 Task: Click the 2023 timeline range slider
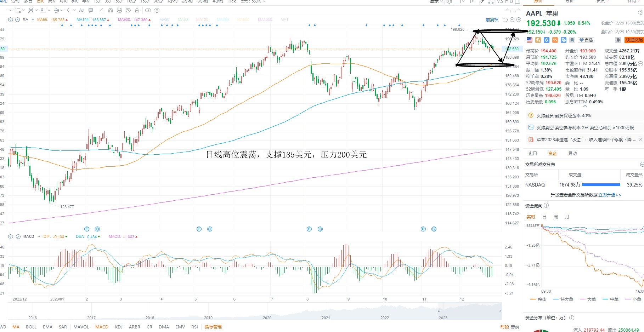470,311
